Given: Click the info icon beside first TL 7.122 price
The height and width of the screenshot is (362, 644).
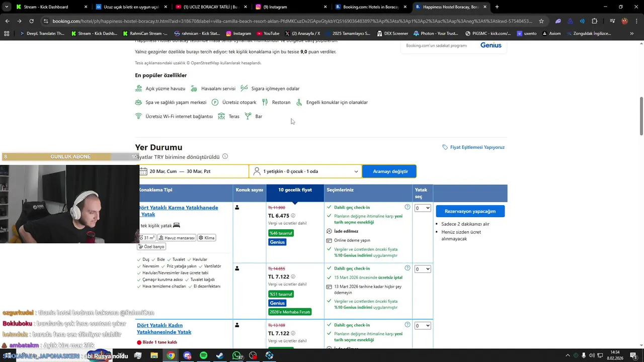Looking at the screenshot, I should click(293, 277).
